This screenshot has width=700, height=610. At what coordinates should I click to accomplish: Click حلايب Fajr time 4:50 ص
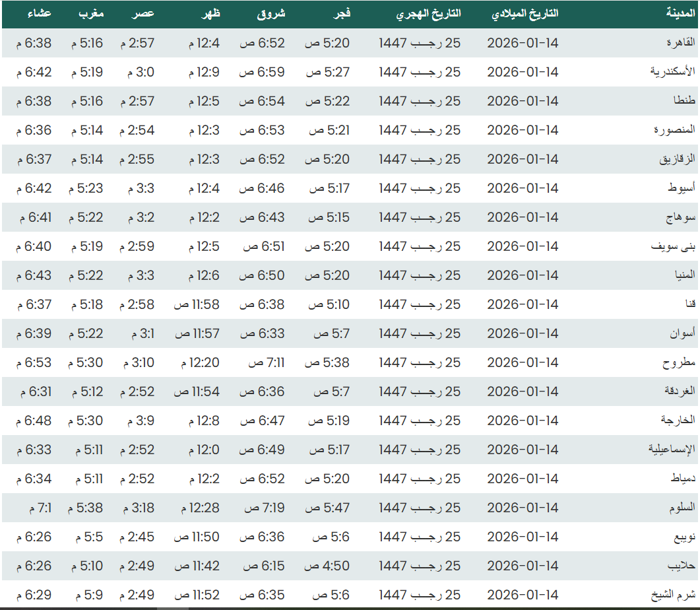326,566
